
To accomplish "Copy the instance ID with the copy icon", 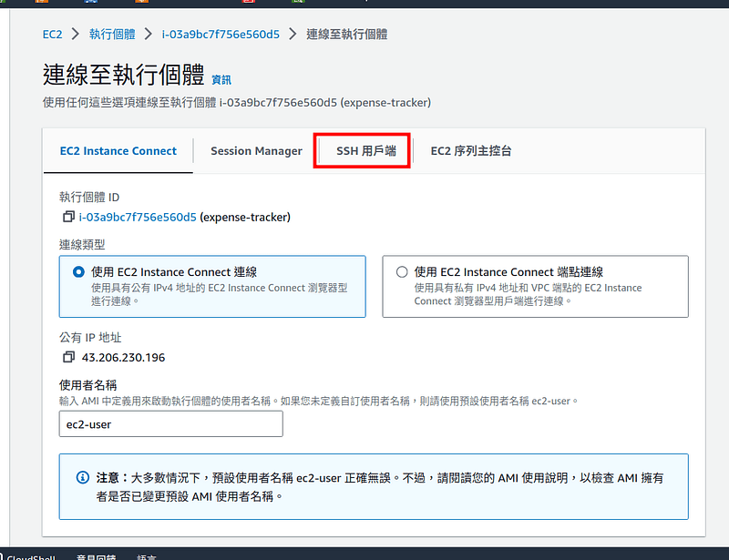I will click(69, 217).
